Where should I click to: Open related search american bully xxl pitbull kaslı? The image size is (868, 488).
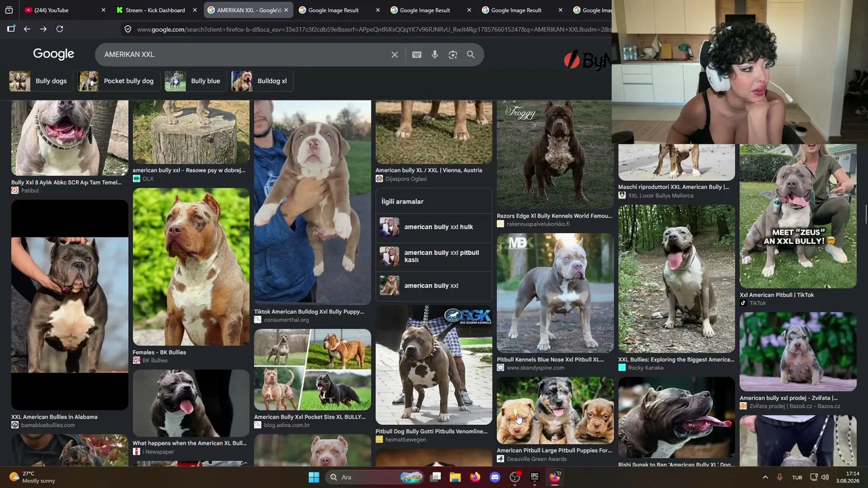[434, 256]
